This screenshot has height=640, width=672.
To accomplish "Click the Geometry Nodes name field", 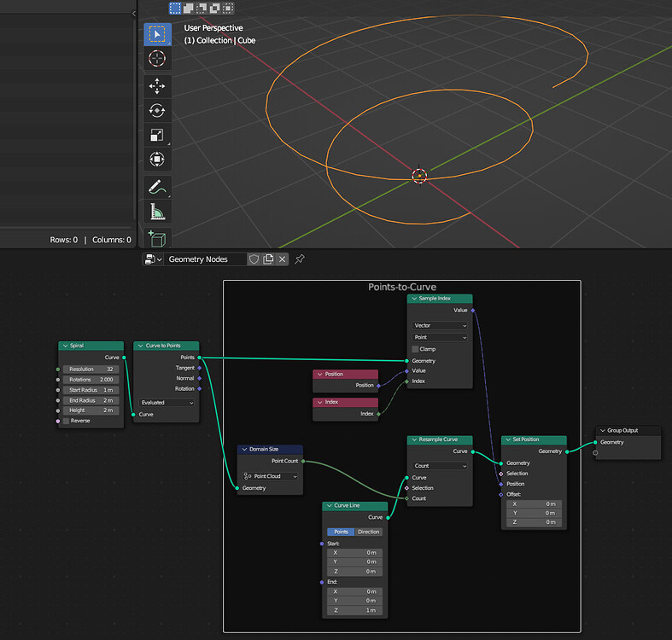I will [x=204, y=259].
